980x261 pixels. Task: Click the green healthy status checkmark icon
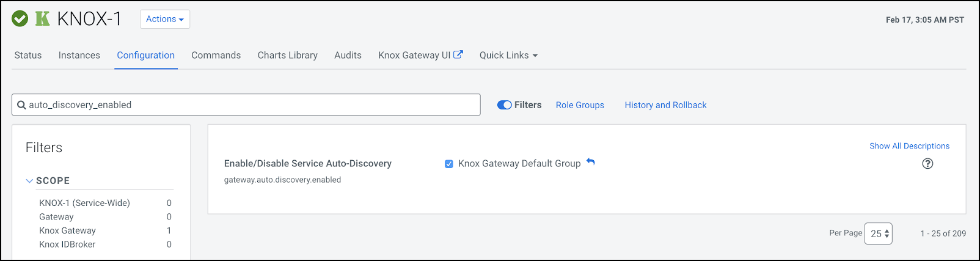click(x=20, y=19)
